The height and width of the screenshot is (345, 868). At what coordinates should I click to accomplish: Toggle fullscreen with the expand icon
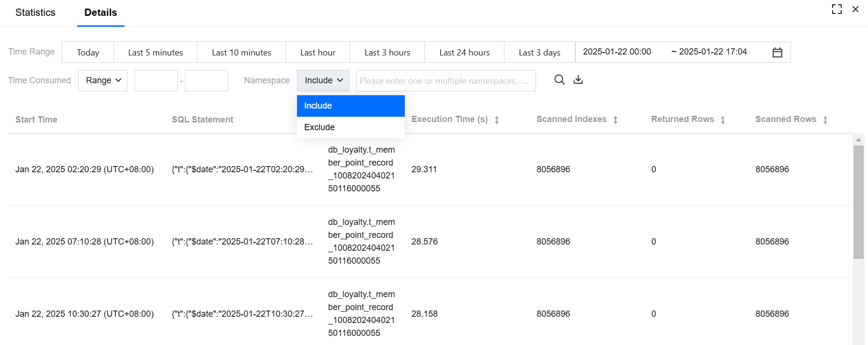(x=836, y=9)
